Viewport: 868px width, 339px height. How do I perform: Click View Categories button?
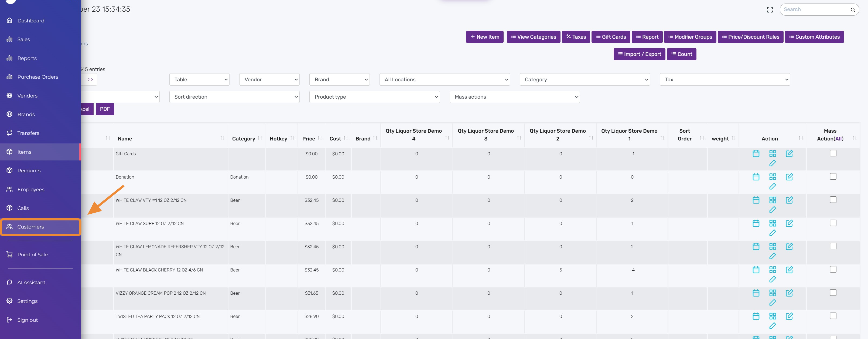click(534, 37)
